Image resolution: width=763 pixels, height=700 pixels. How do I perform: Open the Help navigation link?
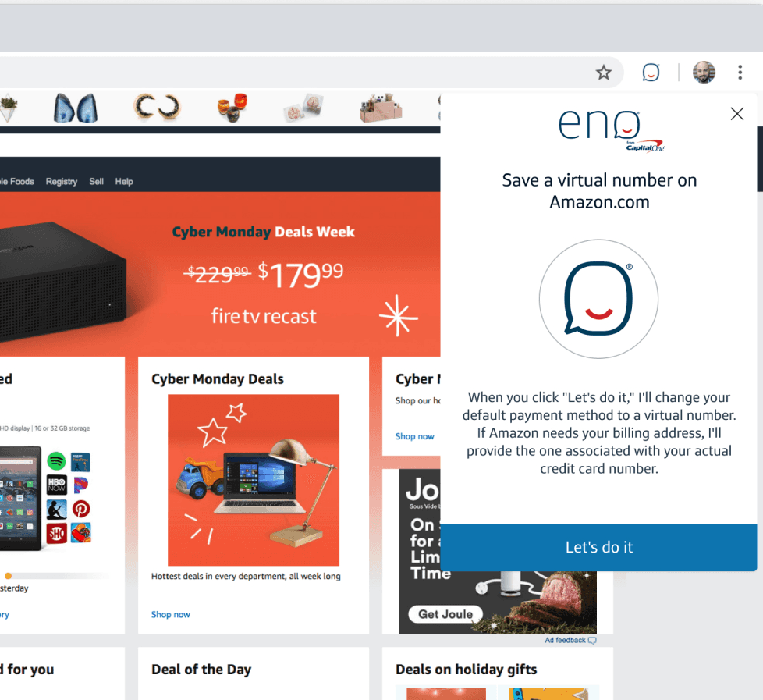pos(124,182)
